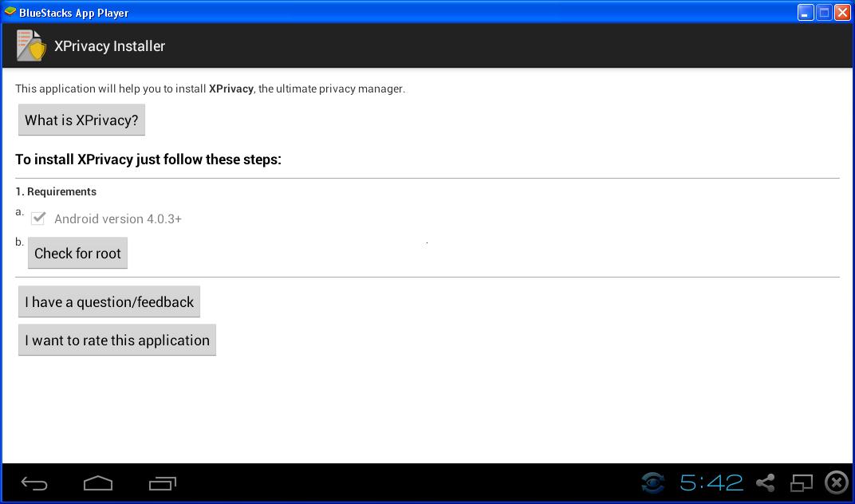Click the BlueStacks eye sync icon
This screenshot has width=855, height=504.
652,482
